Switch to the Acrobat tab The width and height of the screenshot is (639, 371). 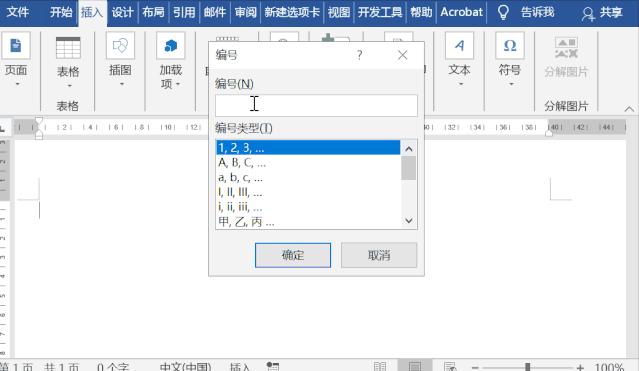[x=462, y=12]
